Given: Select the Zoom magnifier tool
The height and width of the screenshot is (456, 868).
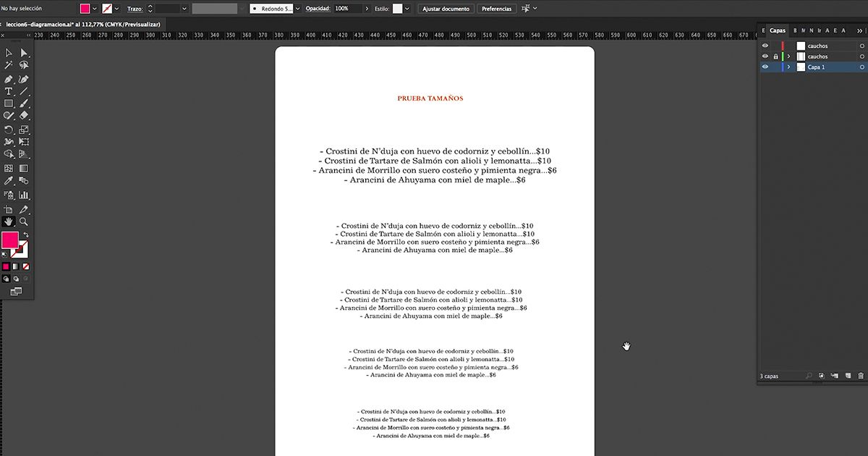Looking at the screenshot, I should pyautogui.click(x=24, y=221).
